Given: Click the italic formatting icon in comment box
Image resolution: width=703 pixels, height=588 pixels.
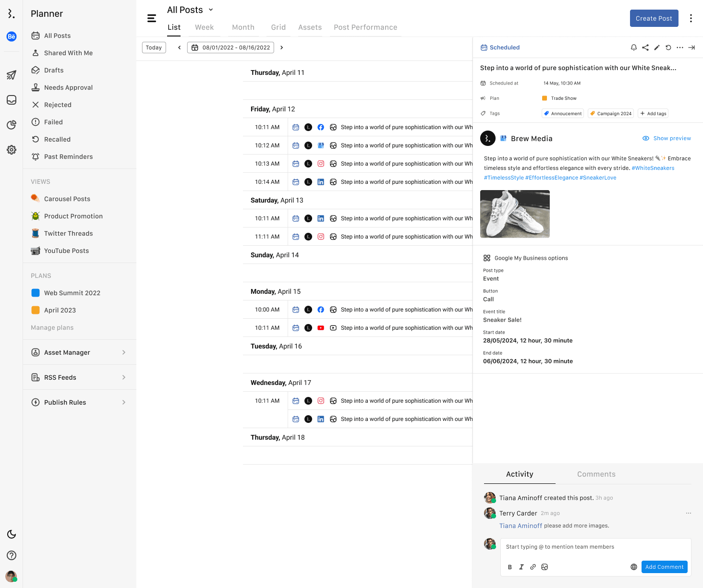Looking at the screenshot, I should click(x=521, y=567).
